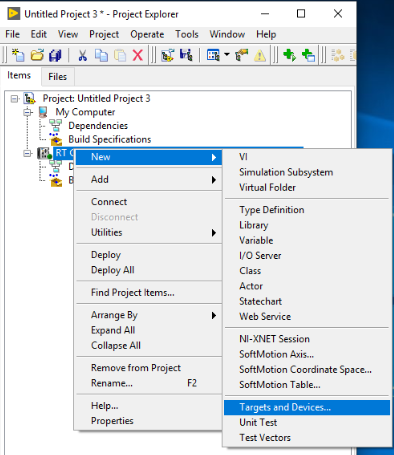394x455 pixels.
Task: Choose I/O Server entry
Action: click(307, 256)
